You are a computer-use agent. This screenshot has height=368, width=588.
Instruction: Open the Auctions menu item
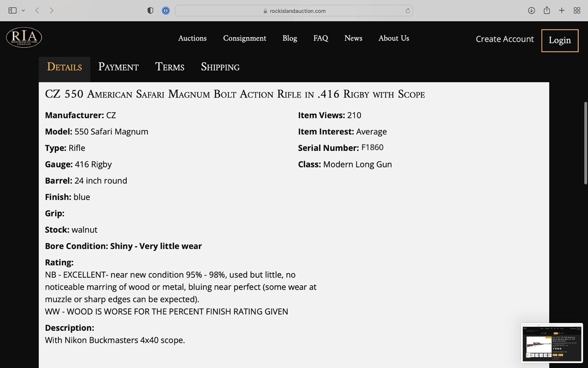coord(192,38)
